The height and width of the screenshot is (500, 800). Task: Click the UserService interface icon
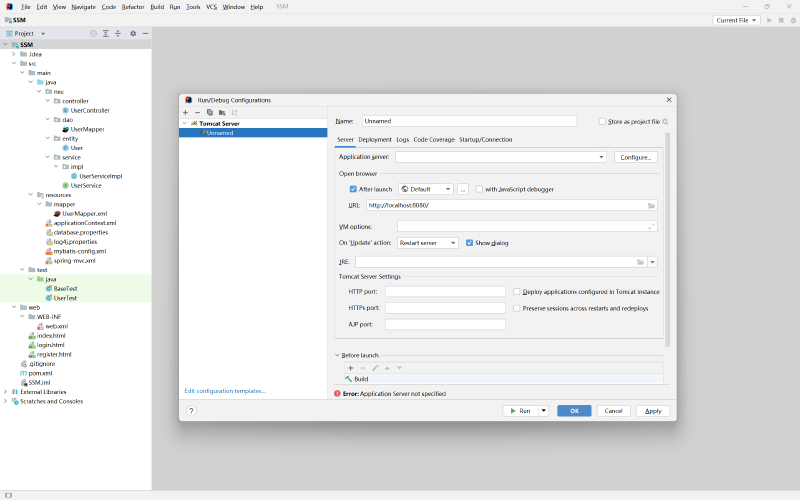click(x=65, y=186)
